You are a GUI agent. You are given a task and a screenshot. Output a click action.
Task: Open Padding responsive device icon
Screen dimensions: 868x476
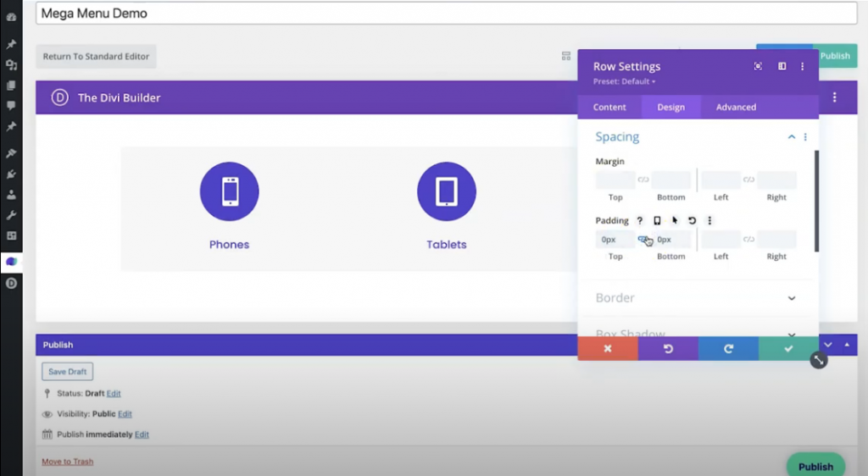coord(657,220)
